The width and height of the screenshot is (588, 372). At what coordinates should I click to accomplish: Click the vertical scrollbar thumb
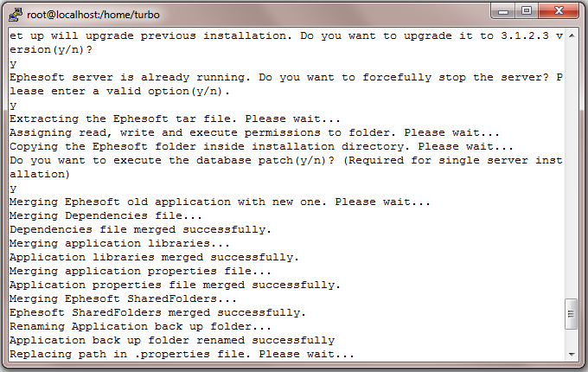click(x=572, y=314)
